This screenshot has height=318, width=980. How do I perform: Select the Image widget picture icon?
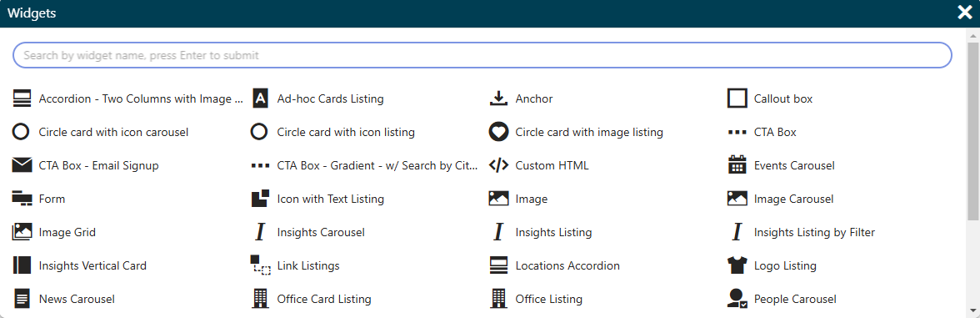click(498, 199)
